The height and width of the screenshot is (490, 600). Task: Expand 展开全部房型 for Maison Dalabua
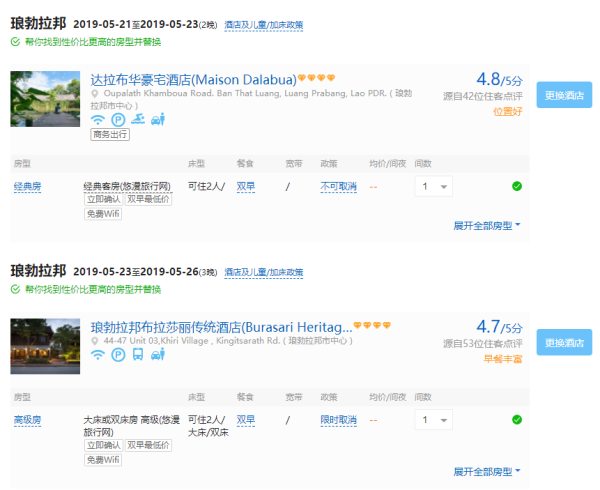click(x=487, y=226)
